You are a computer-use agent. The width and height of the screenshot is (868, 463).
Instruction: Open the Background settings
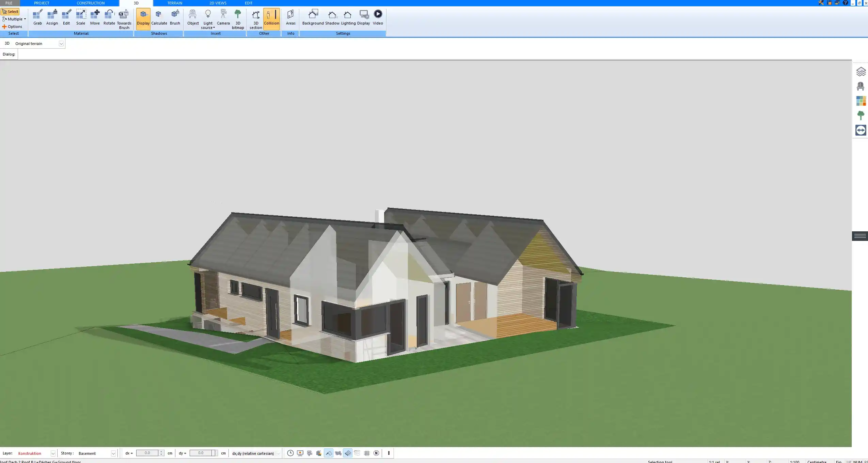click(313, 17)
